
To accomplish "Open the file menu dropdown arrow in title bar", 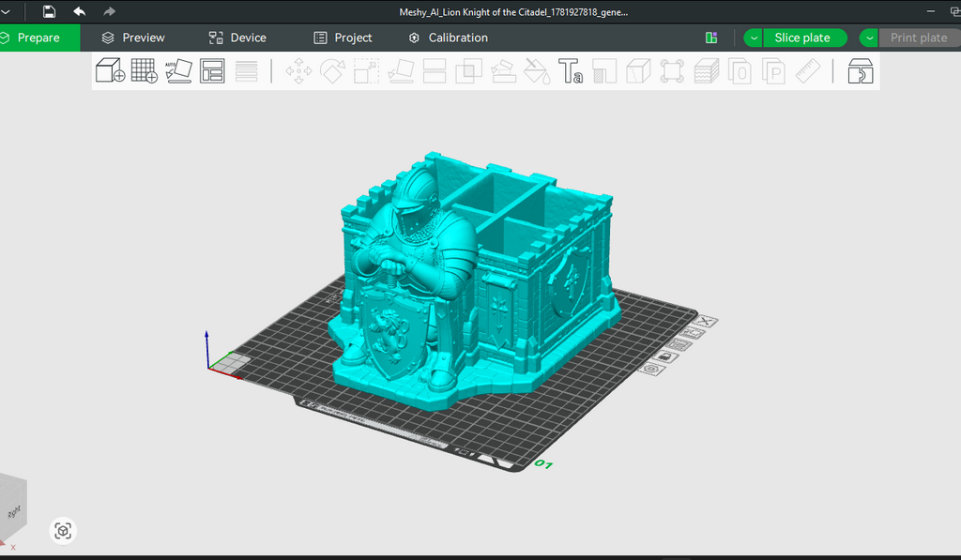I will [x=7, y=11].
